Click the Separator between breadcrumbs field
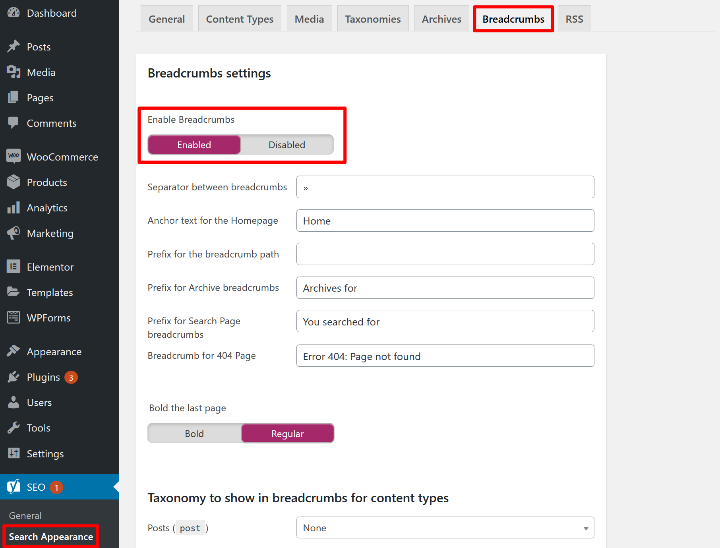Image resolution: width=720 pixels, height=548 pixels. [x=445, y=187]
